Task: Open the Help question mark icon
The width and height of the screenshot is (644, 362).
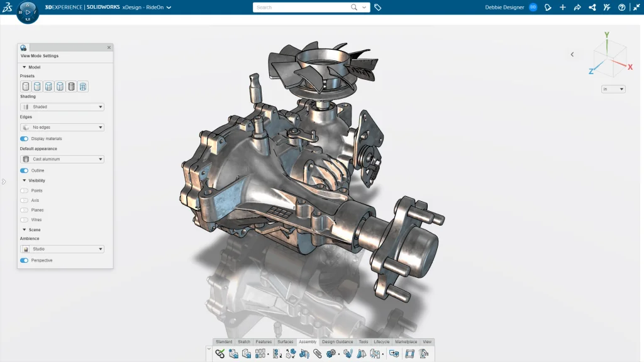Action: click(x=622, y=7)
